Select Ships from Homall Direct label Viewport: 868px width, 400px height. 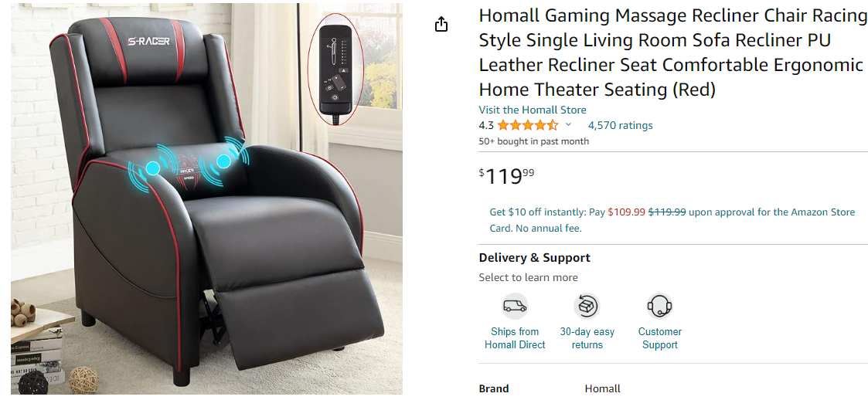515,338
